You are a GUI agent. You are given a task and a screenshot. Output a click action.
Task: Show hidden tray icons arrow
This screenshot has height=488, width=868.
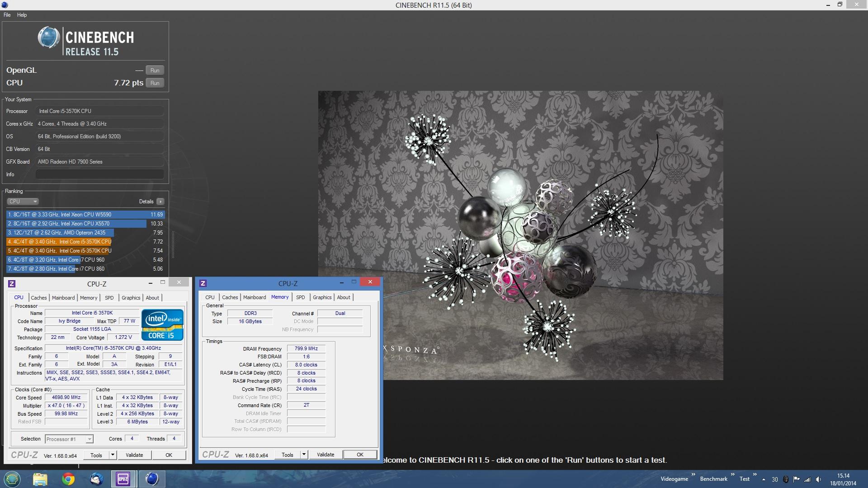pyautogui.click(x=764, y=479)
